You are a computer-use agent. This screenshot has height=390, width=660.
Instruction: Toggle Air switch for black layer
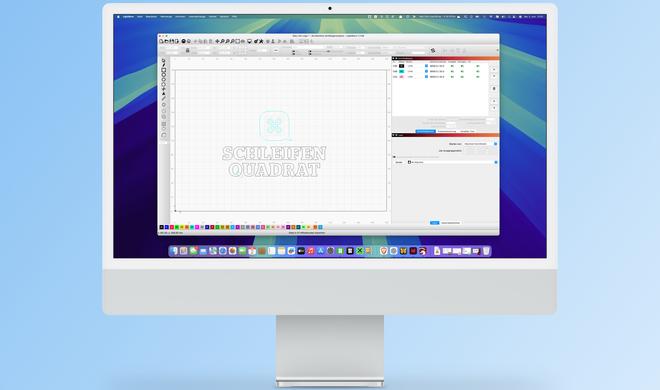point(478,66)
